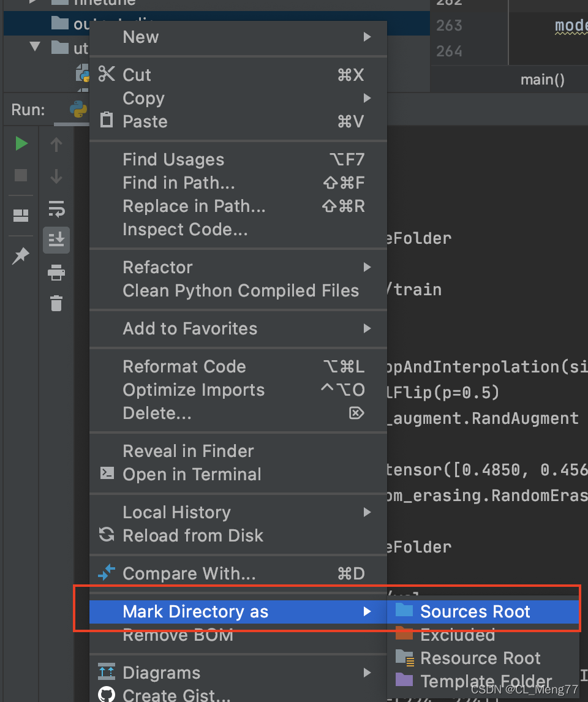
Task: Choose Open in Terminal
Action: click(238, 474)
